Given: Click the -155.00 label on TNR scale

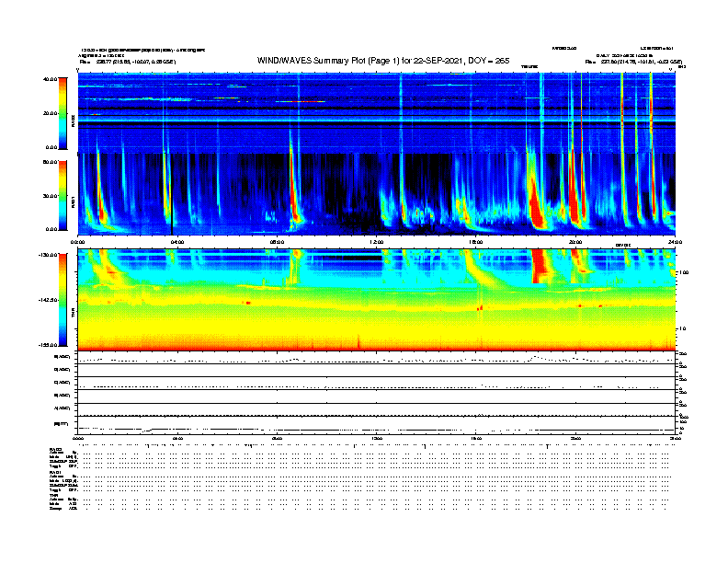Looking at the screenshot, I should pos(49,345).
